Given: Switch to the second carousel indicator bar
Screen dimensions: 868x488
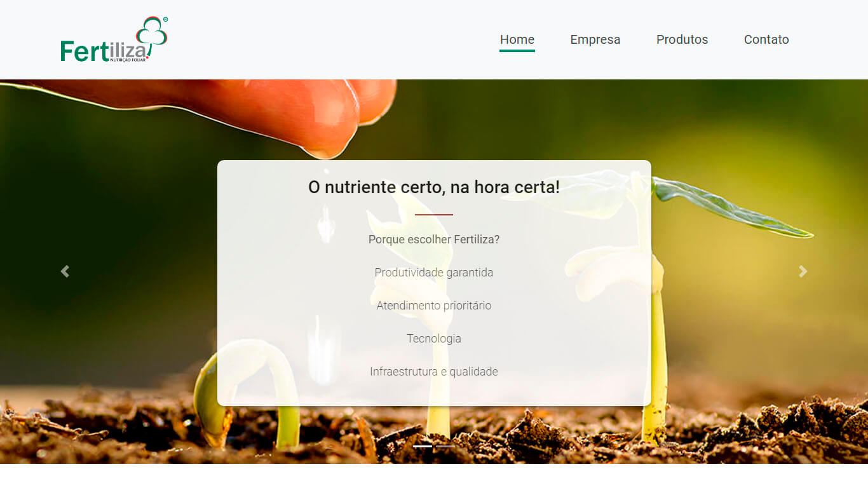Looking at the screenshot, I should pos(445,446).
